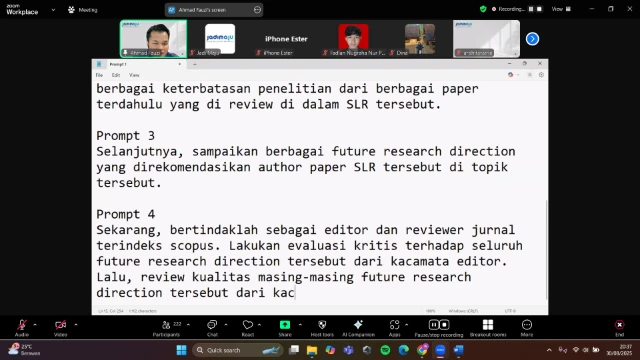The width and height of the screenshot is (640, 360).
Task: Click the 'Prompt 3' heading text
Action: 125,136
